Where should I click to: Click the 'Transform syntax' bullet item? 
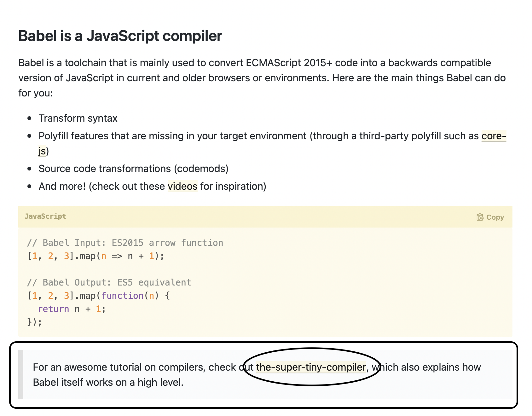[78, 118]
